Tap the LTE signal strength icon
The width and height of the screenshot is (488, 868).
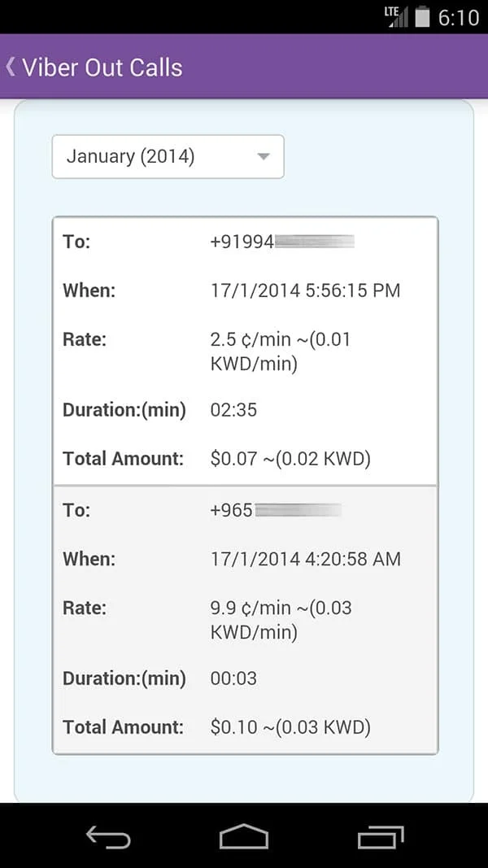[396, 17]
